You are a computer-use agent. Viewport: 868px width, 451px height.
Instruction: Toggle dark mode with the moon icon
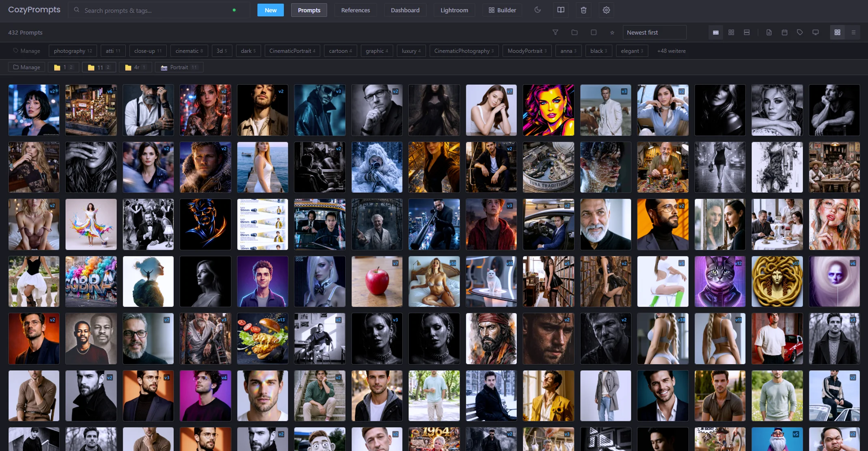pyautogui.click(x=538, y=10)
